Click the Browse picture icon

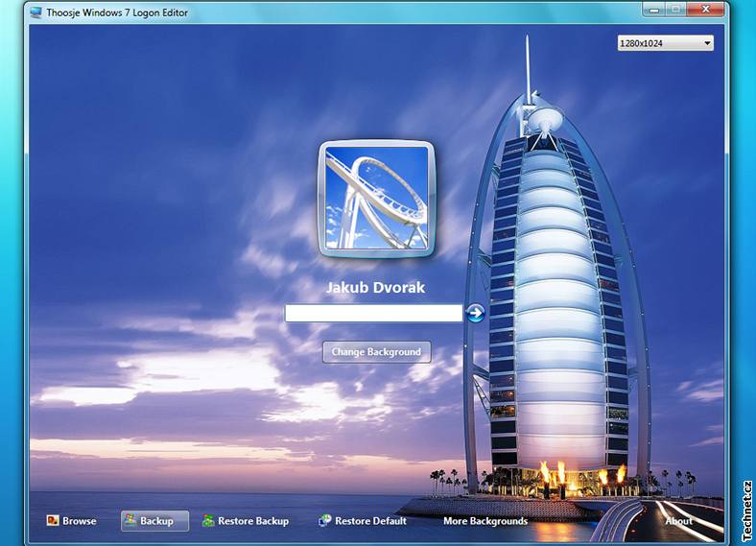click(53, 521)
